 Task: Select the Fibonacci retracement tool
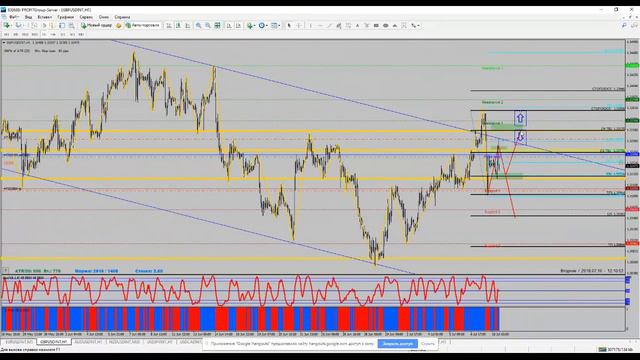coord(348,25)
